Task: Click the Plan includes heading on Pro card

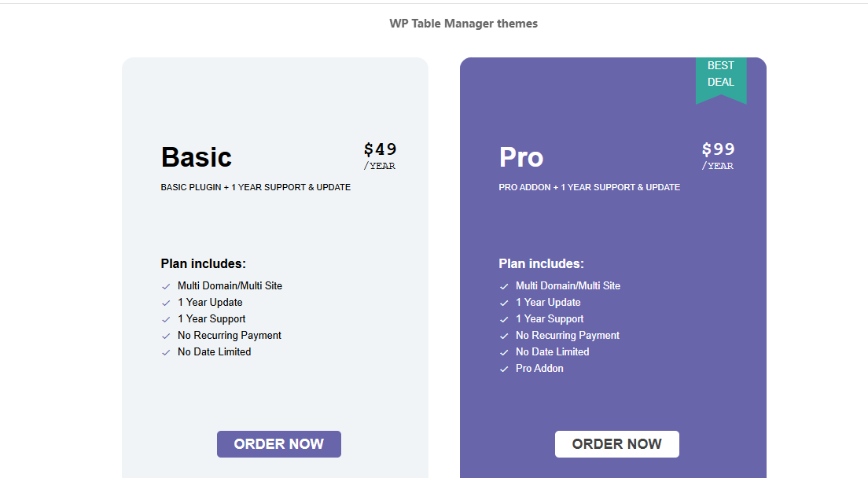Action: [540, 263]
